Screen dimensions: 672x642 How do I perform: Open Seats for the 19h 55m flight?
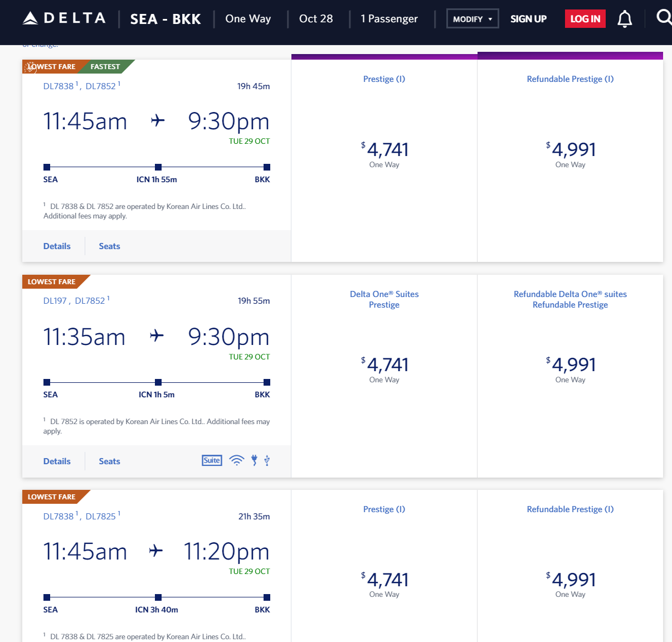(109, 461)
